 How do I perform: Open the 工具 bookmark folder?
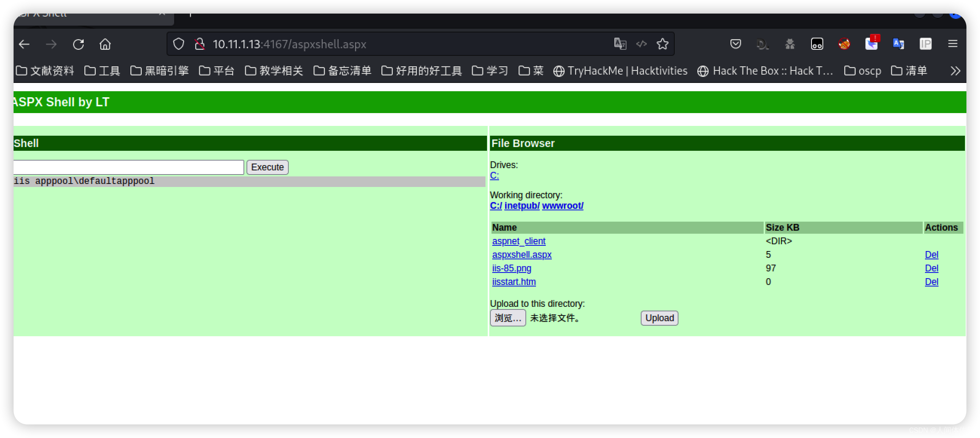tap(102, 71)
